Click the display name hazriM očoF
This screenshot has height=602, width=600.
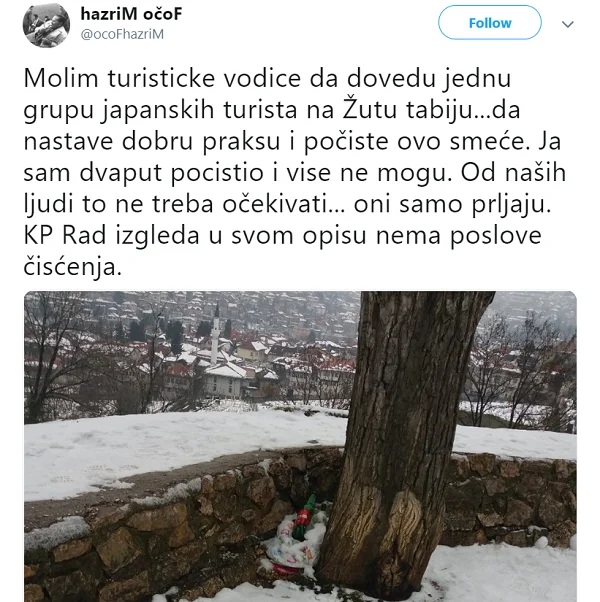pos(131,14)
